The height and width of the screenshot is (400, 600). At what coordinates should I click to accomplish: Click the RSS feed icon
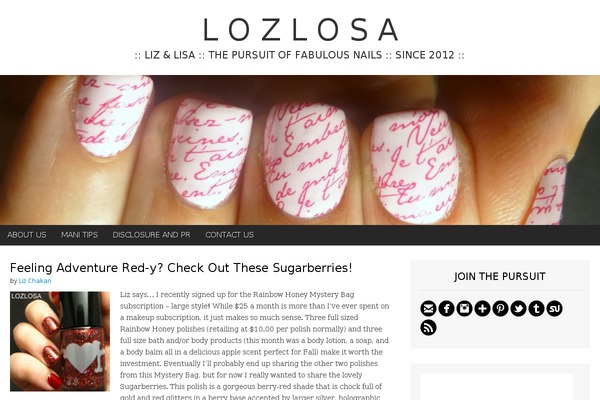428,328
